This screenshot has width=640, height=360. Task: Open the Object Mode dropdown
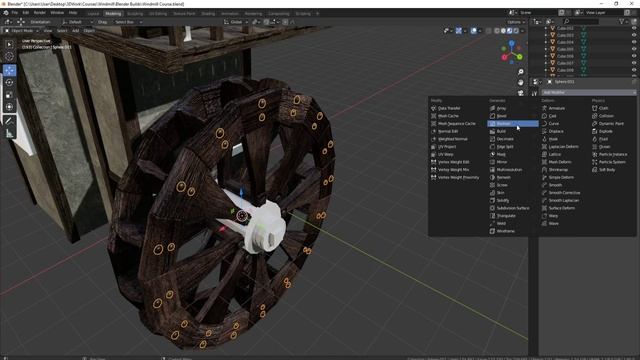pos(21,31)
